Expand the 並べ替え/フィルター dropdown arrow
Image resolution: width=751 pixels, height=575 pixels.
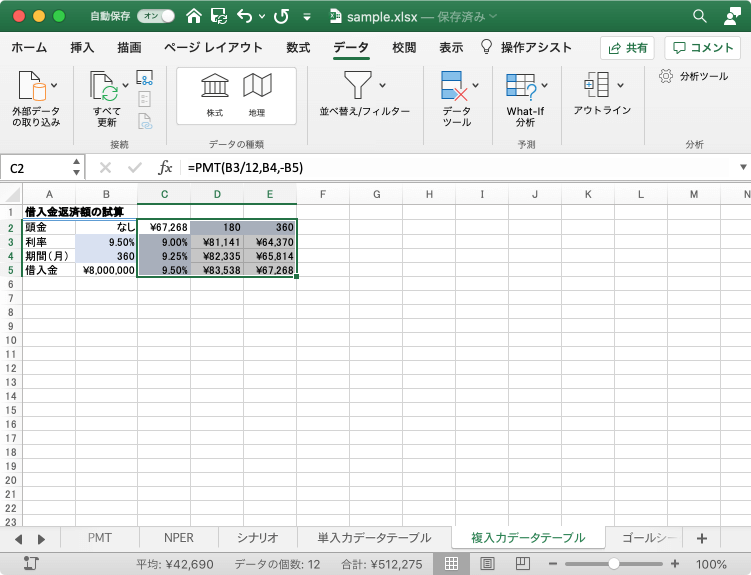382,86
